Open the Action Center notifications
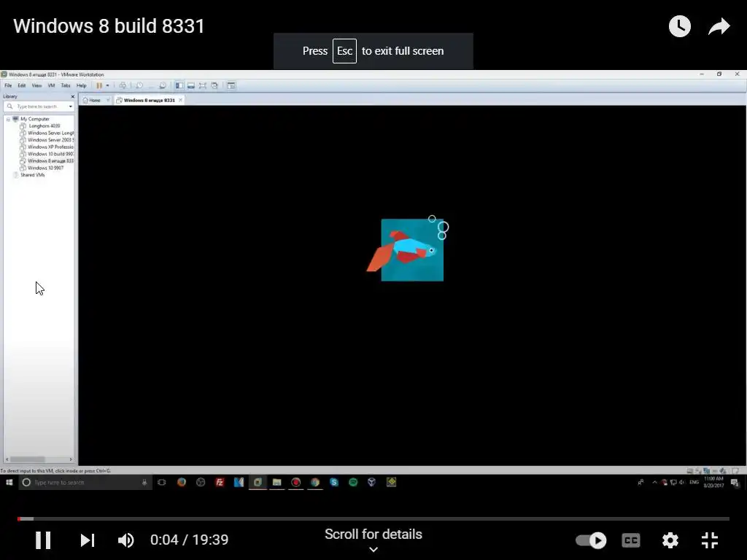The image size is (747, 560). pos(735,483)
